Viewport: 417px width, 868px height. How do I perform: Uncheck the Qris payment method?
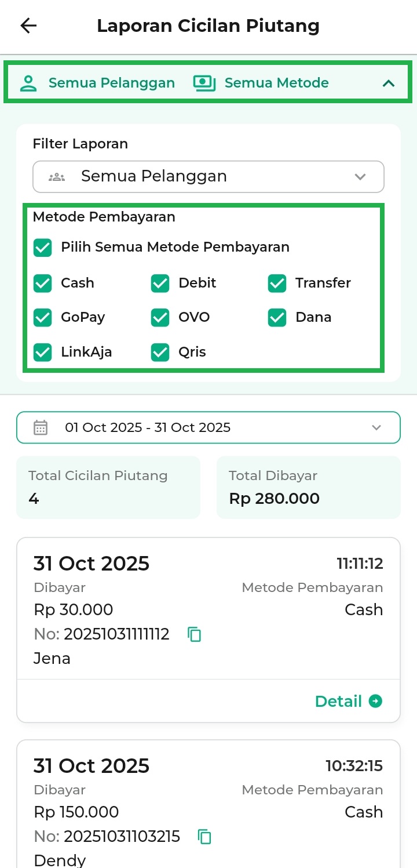(x=160, y=353)
